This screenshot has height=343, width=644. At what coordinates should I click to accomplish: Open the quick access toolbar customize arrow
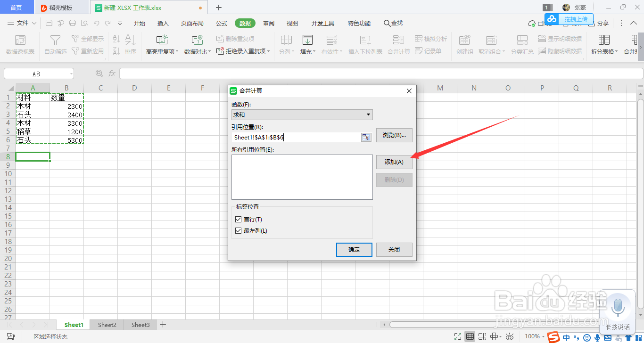pyautogui.click(x=120, y=23)
